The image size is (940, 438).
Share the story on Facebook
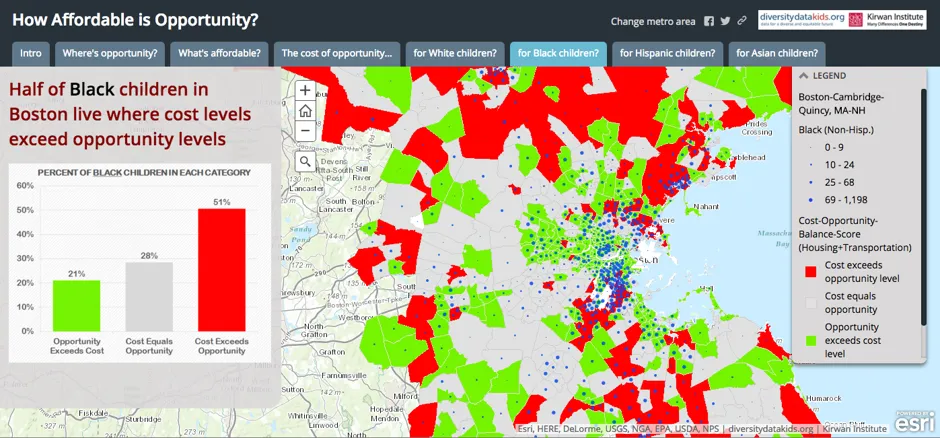pos(709,21)
